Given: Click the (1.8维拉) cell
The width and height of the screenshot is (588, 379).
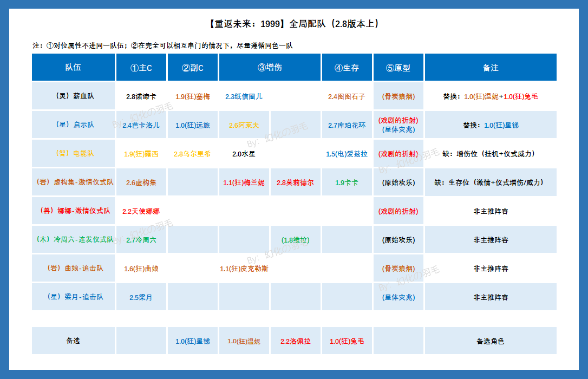Looking at the screenshot, I should click(295, 240).
